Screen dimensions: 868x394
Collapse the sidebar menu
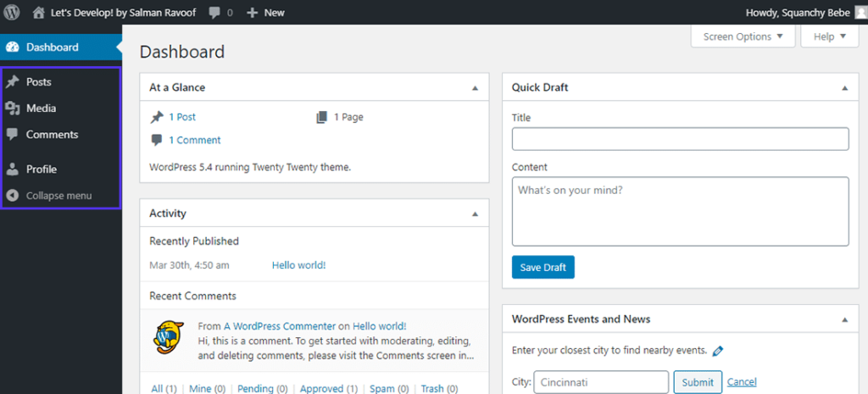coord(58,196)
